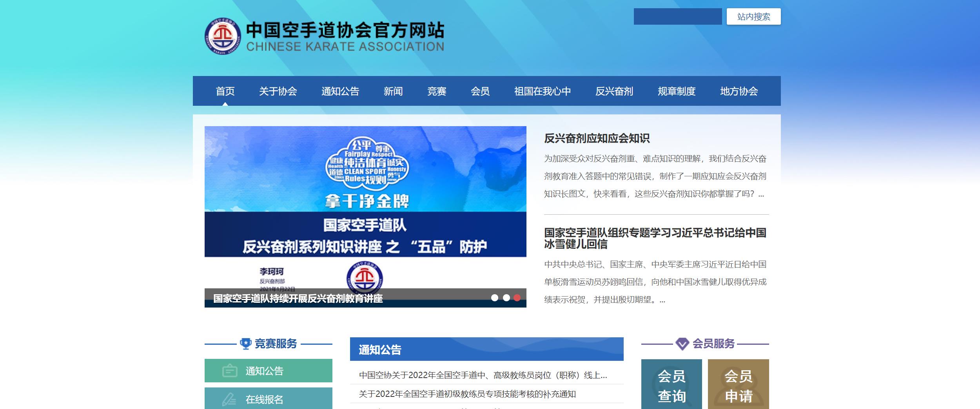Click the summary text starting 中共中央总书记、国家主席
Viewport: 980px width, 409px height.
655,282
